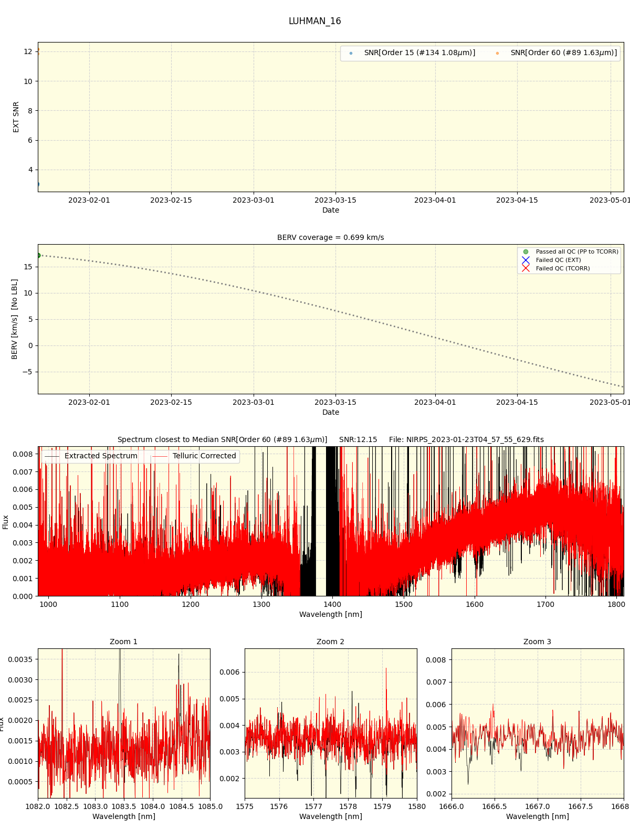Select SNR Order 60 legend entry

click(556, 53)
